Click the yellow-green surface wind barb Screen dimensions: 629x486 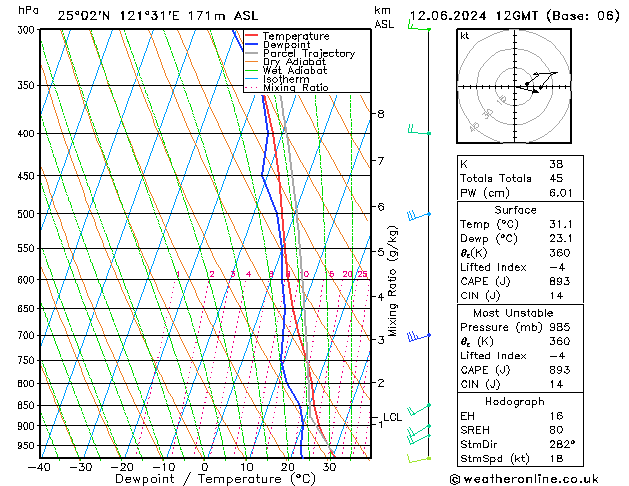(x=419, y=458)
